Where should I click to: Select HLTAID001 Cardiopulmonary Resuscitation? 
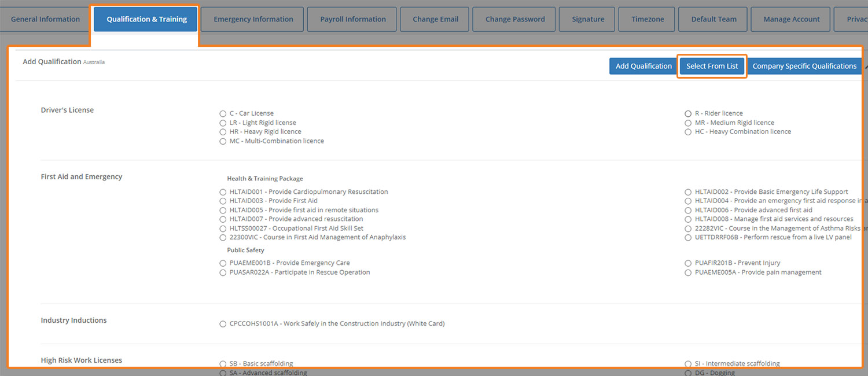click(x=223, y=192)
